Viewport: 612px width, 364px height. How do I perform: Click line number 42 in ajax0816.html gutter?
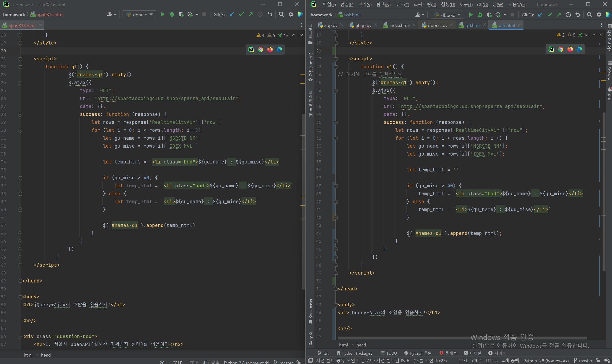point(3,226)
